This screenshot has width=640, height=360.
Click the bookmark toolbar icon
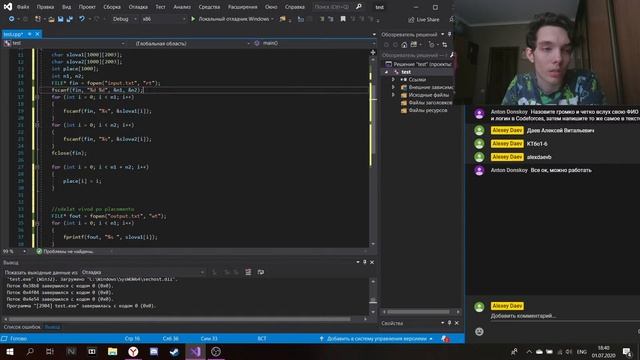coord(343,19)
